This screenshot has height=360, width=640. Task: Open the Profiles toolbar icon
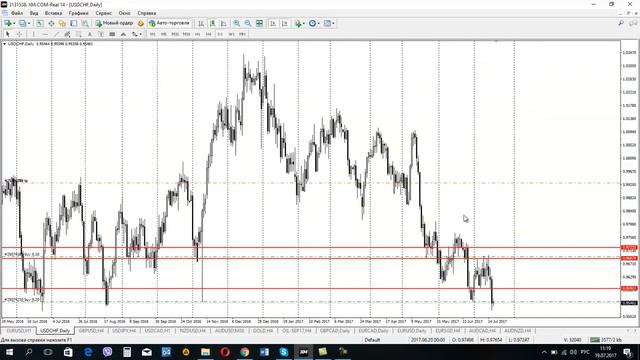(22, 23)
